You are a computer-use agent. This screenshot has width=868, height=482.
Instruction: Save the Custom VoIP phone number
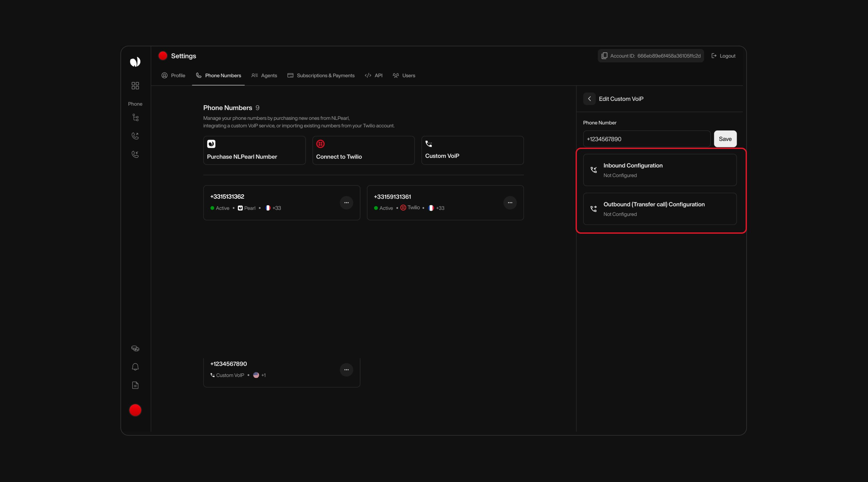tap(725, 139)
